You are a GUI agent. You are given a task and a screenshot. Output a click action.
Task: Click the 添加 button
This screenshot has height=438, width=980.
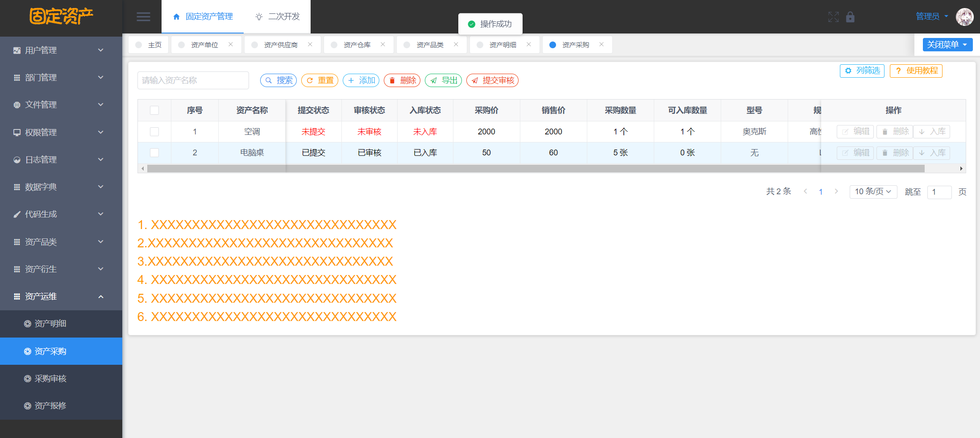click(x=361, y=80)
